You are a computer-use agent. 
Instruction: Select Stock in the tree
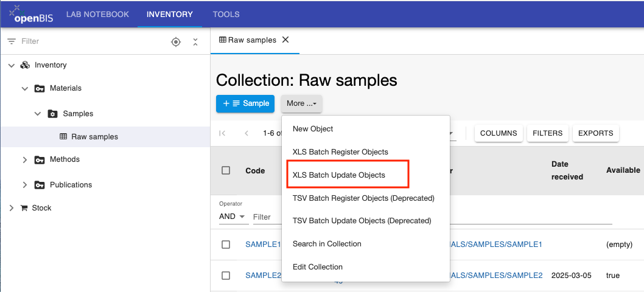coord(41,208)
